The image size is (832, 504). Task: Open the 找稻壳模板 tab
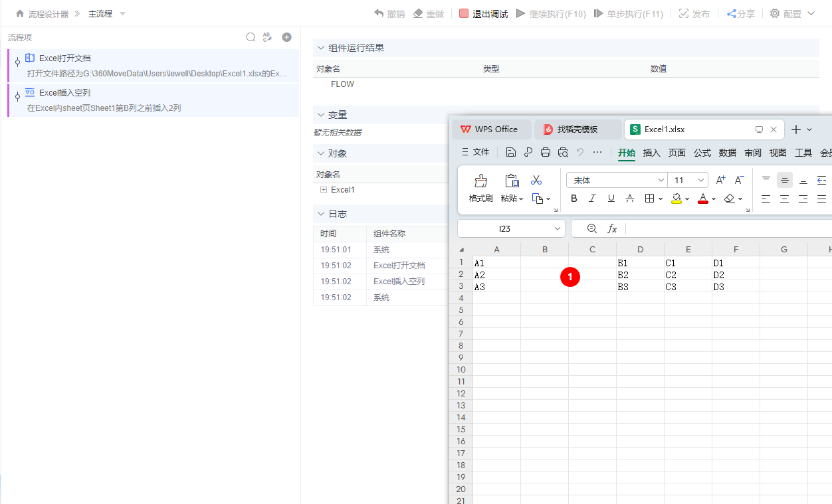(x=577, y=129)
